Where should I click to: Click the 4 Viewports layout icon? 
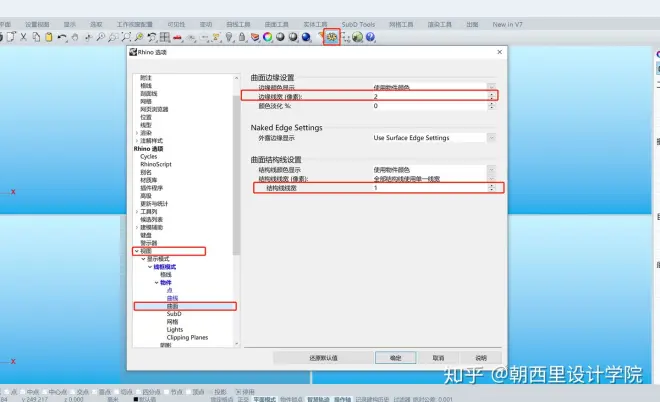(x=165, y=37)
